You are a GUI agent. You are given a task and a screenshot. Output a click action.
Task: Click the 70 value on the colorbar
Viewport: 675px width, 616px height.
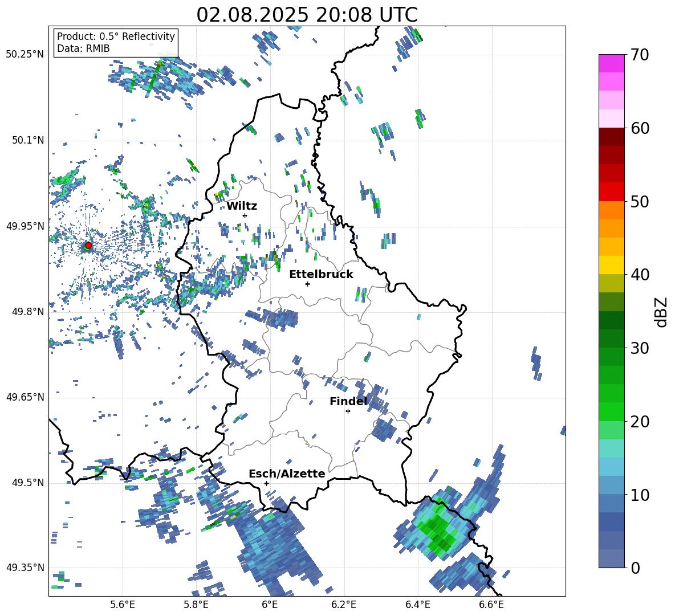pyautogui.click(x=640, y=55)
